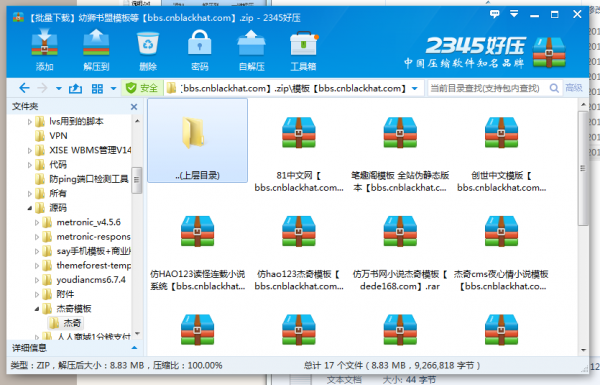This screenshot has width=600, height=385.
Task: Open the title bar menu dropdown icon
Action: (x=514, y=14)
